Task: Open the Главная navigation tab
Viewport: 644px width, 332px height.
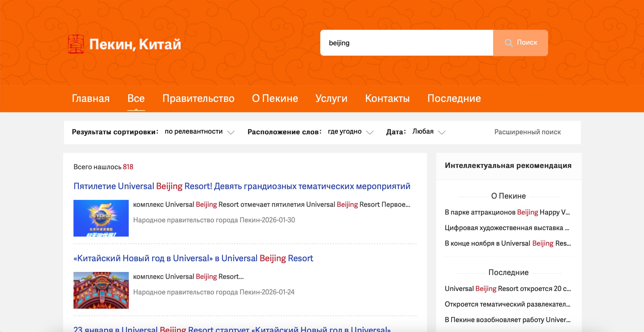Action: coord(91,98)
